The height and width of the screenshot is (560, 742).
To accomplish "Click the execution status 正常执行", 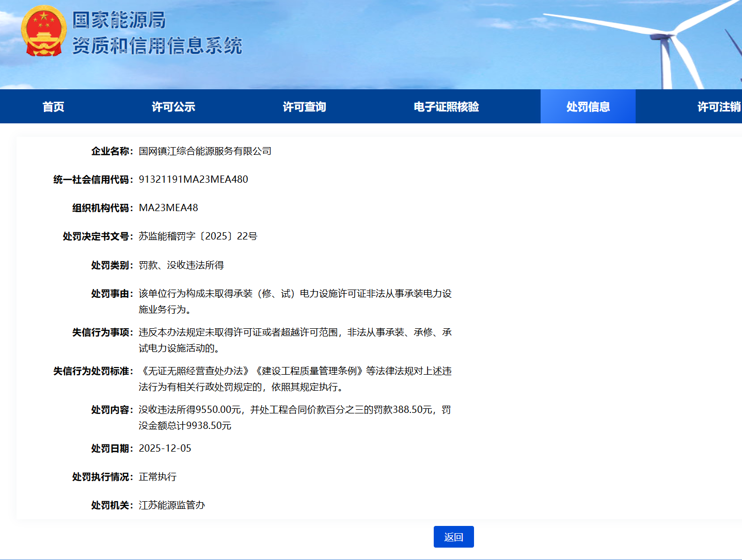I will click(x=157, y=477).
